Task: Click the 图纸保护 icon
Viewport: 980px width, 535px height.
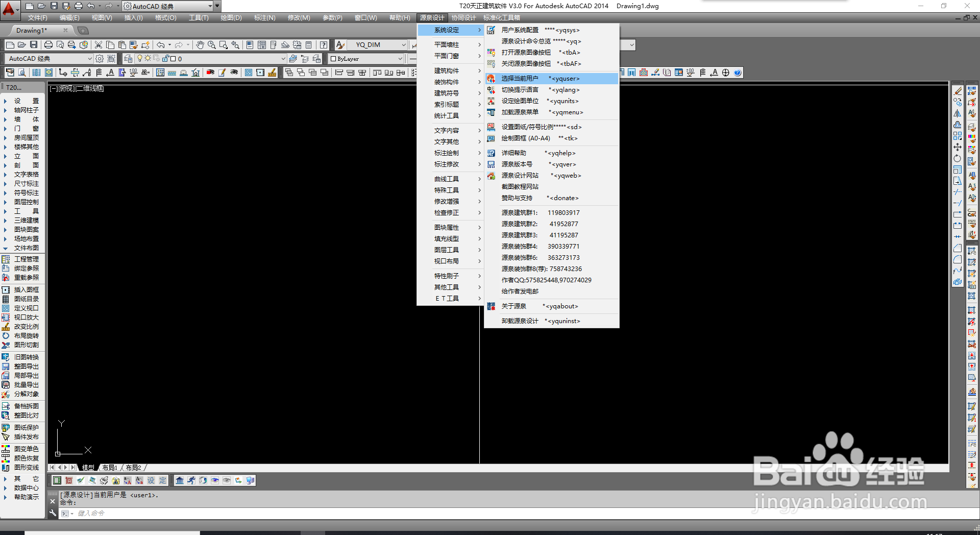Action: click(6, 428)
